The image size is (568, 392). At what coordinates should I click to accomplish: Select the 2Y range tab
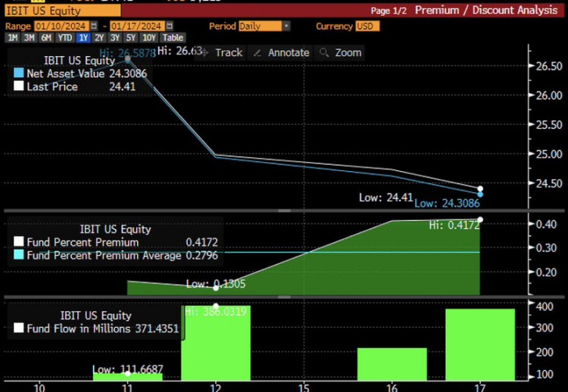[99, 38]
